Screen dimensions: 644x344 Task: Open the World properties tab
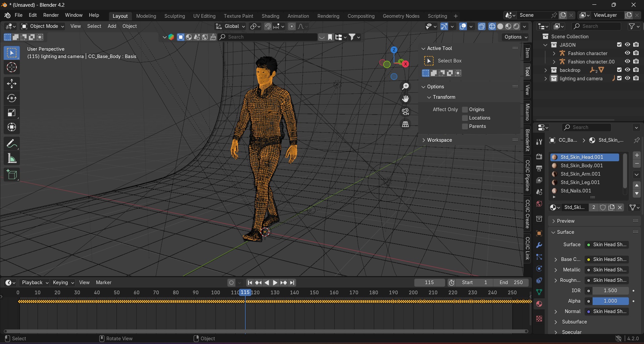click(539, 204)
